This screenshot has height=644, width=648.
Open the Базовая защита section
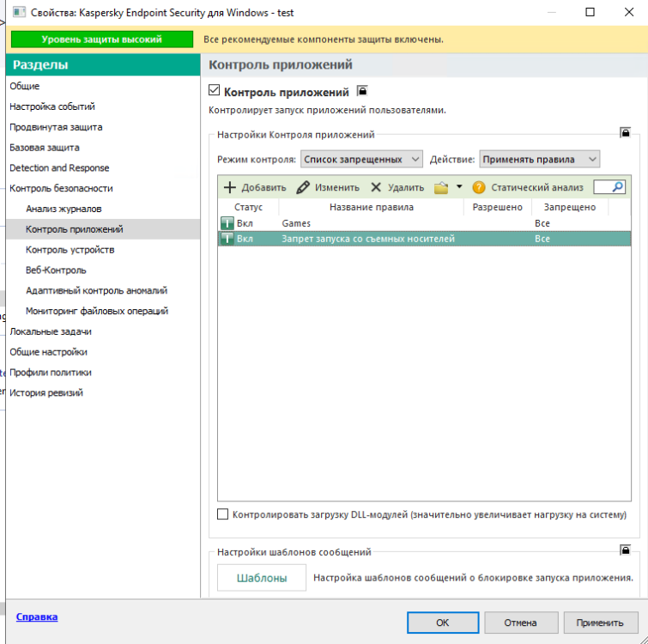tap(45, 148)
